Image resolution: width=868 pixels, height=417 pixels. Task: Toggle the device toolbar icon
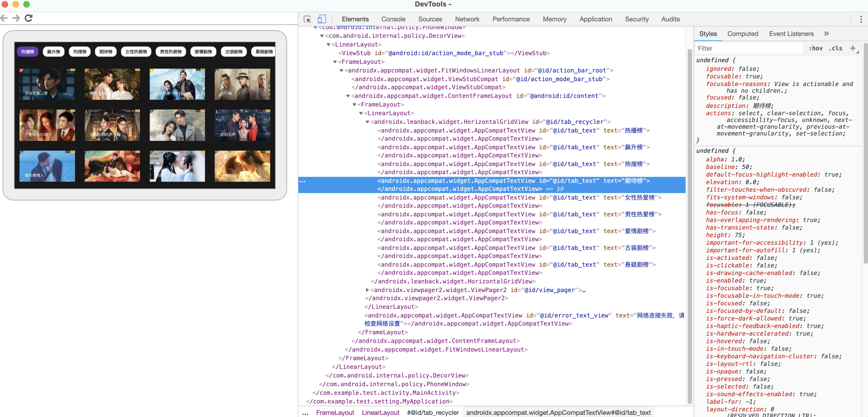coord(321,19)
